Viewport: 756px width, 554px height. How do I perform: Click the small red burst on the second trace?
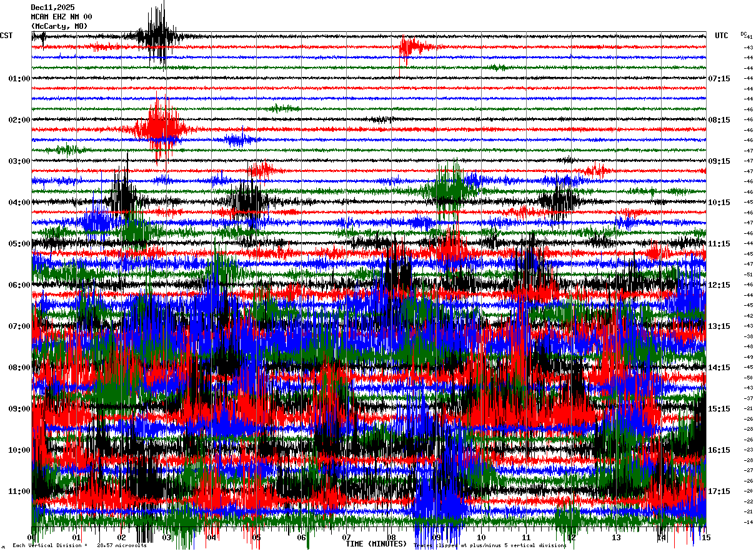414,47
